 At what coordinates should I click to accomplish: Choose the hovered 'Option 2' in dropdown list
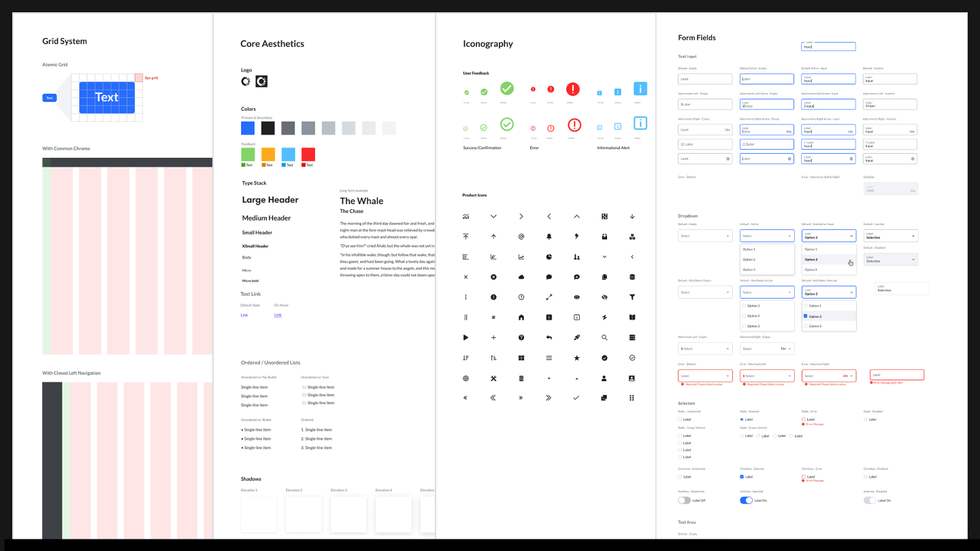coord(828,259)
